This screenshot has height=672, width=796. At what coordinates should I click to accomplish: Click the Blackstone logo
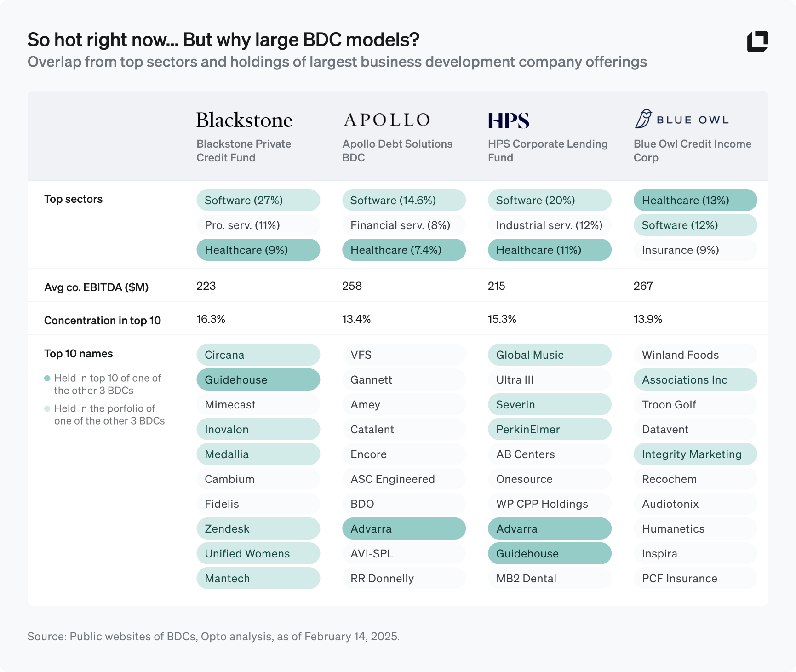244,120
